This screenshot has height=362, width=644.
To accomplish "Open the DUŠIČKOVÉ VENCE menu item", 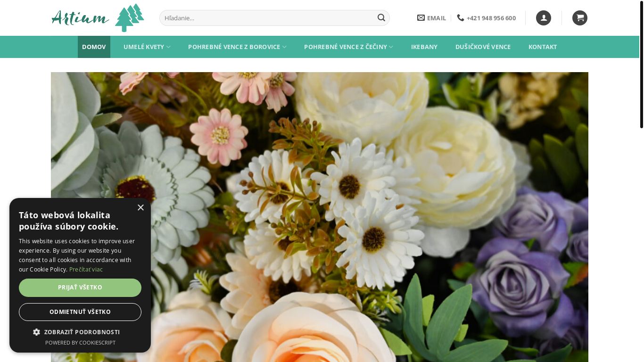I will (x=483, y=47).
